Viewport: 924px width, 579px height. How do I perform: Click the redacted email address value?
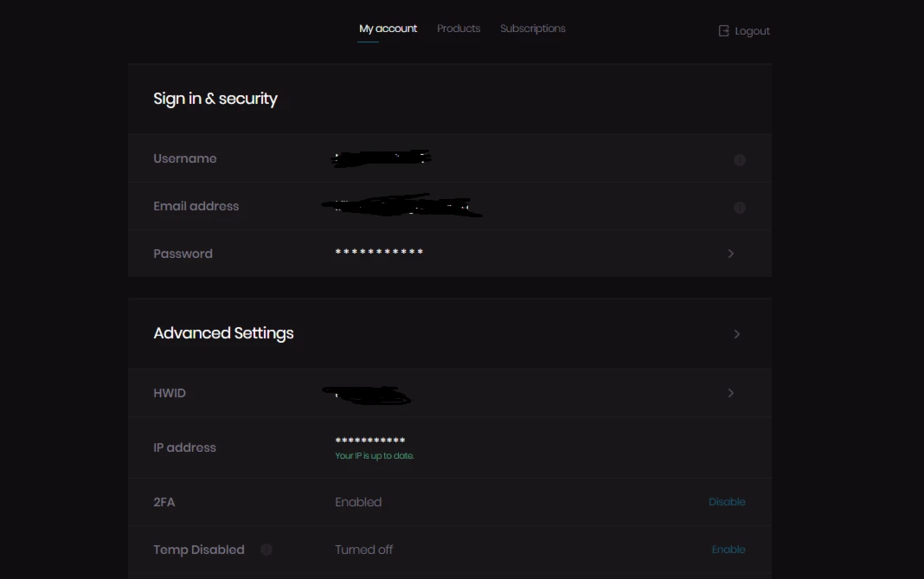click(x=401, y=206)
